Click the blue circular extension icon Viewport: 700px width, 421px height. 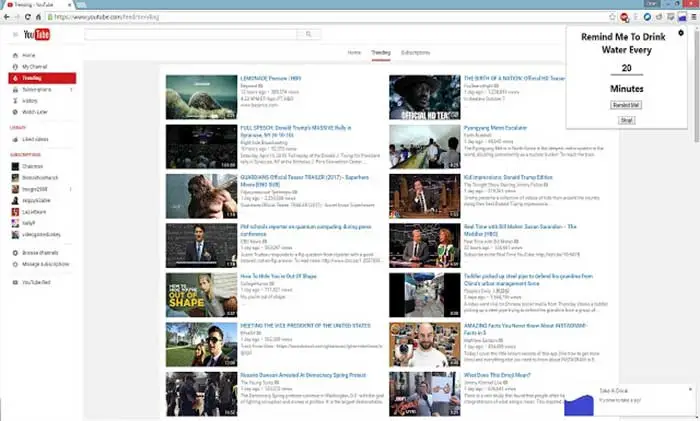(647, 17)
